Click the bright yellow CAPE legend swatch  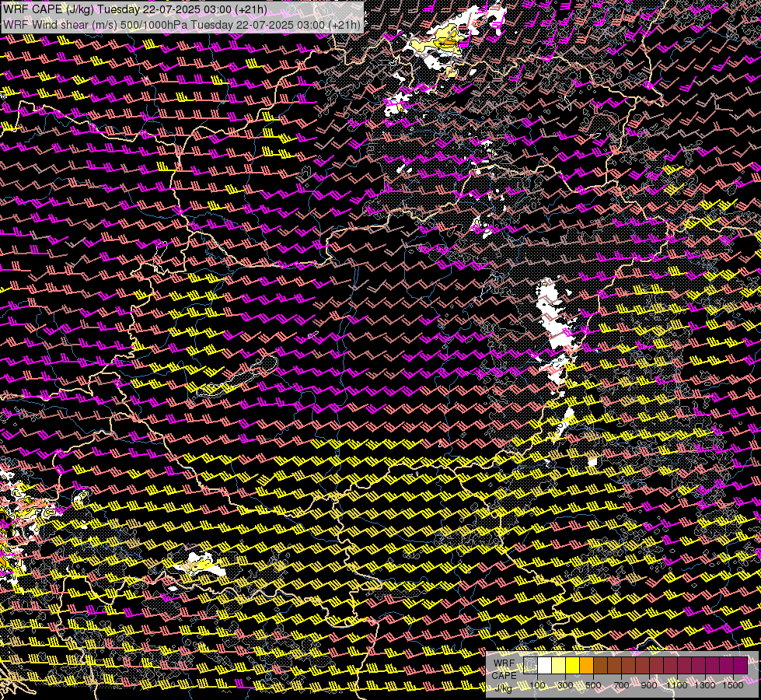573,665
